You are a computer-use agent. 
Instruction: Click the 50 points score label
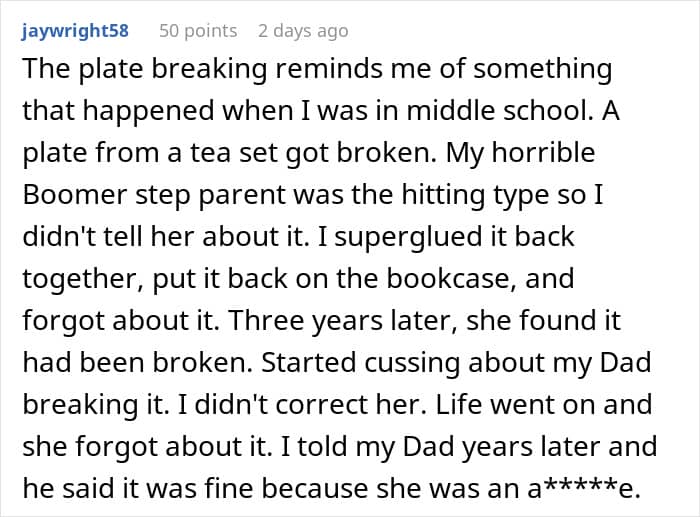coord(198,31)
